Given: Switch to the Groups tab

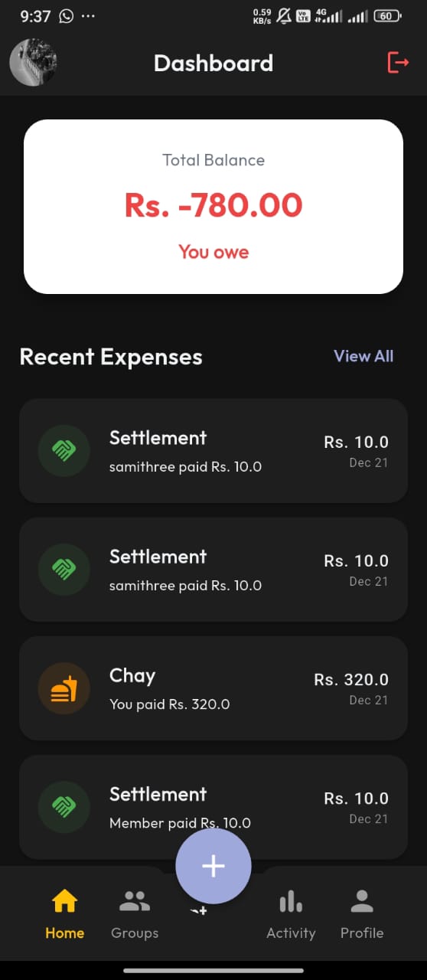Looking at the screenshot, I should pyautogui.click(x=135, y=913).
